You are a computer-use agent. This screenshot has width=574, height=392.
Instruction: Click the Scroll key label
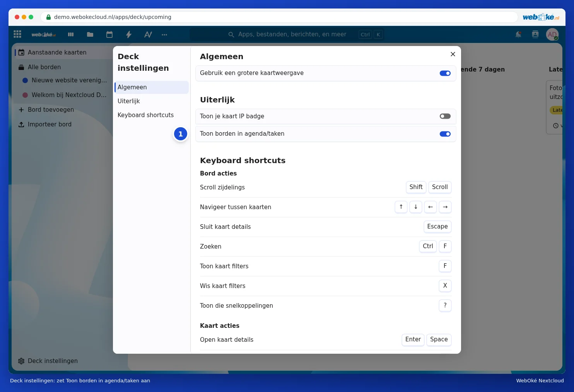440,187
